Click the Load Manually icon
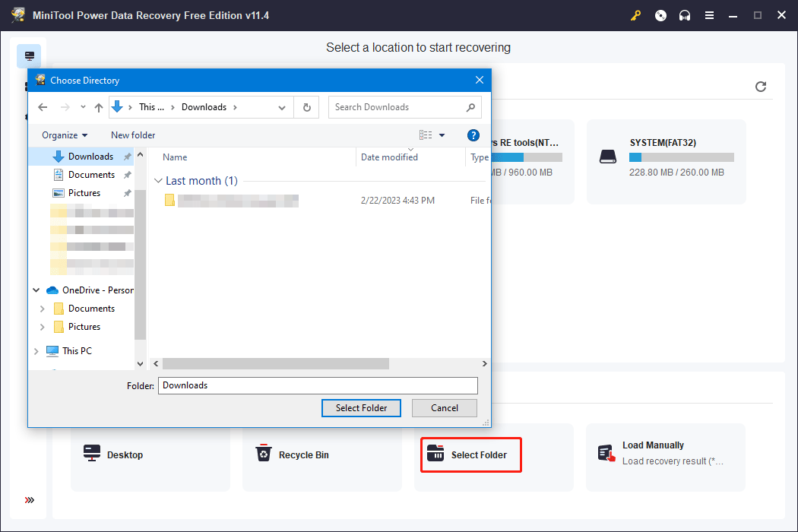This screenshot has width=798, height=532. [606, 453]
